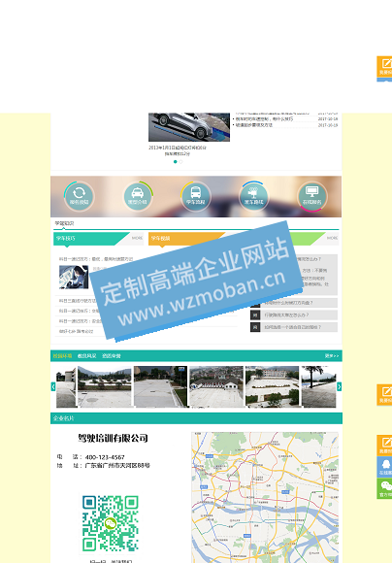Select the second dot of the car slideshow
The image size is (392, 563).
click(180, 162)
